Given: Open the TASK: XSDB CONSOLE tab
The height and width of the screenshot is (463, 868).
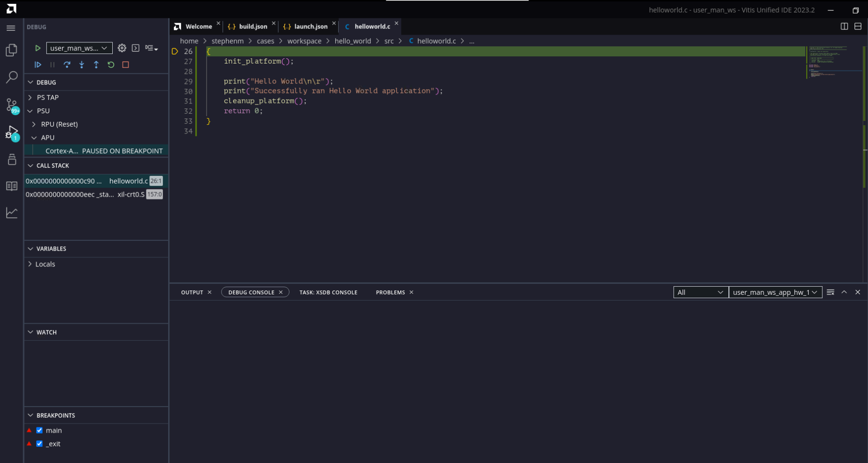Looking at the screenshot, I should coord(329,292).
